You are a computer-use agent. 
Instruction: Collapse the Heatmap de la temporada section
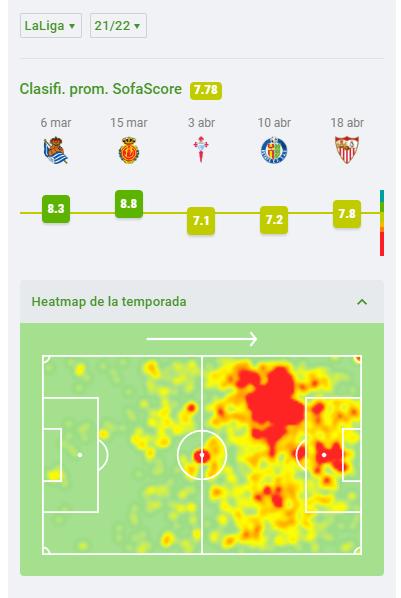click(x=362, y=302)
